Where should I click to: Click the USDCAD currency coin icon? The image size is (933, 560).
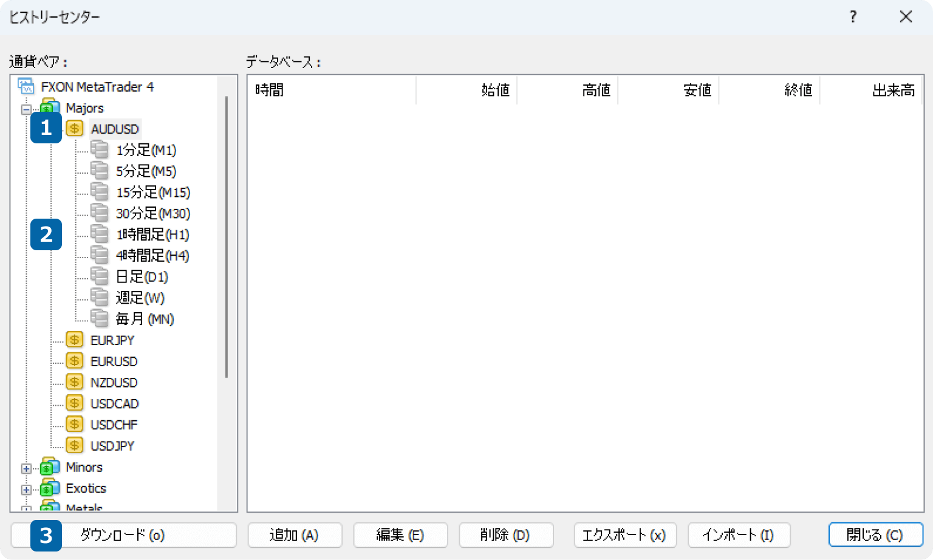point(74,403)
